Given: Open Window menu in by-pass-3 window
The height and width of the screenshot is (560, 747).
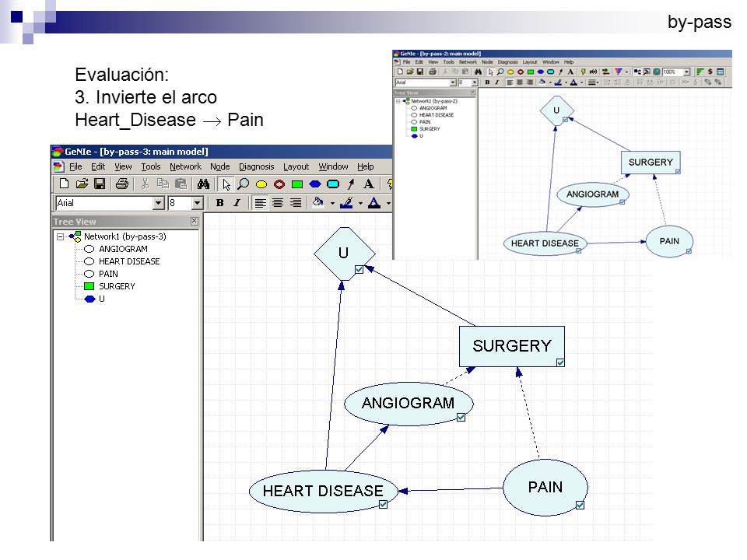Looking at the screenshot, I should (x=333, y=166).
